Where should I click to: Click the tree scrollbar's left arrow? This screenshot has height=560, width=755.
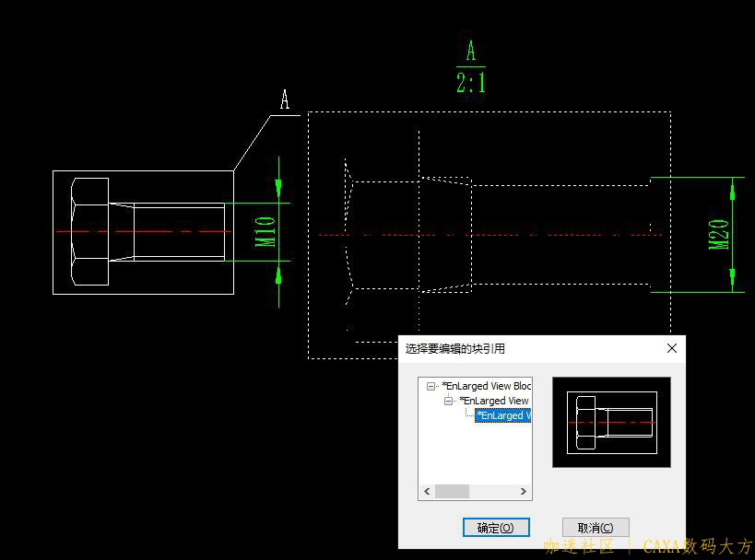pyautogui.click(x=427, y=492)
